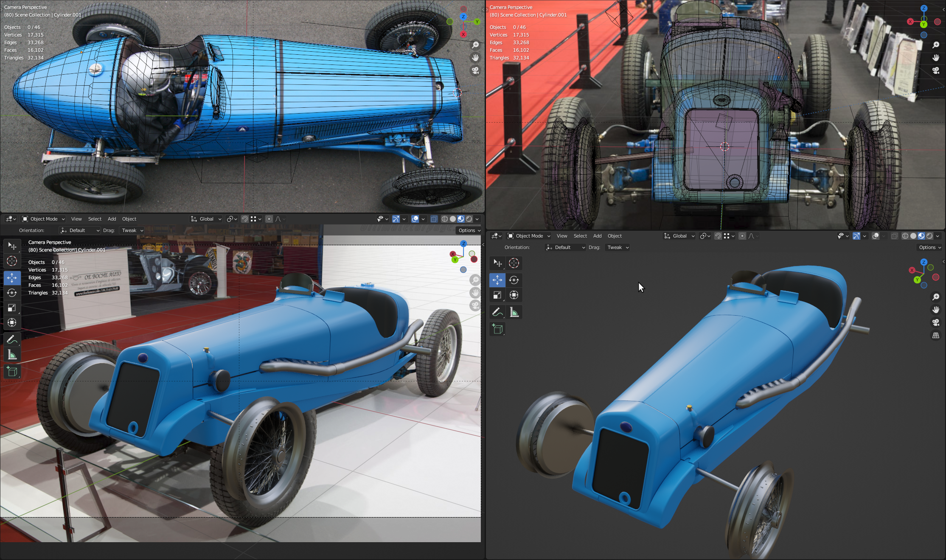Image resolution: width=946 pixels, height=560 pixels.
Task: Click camera view icon in top-right viewport
Action: coord(935,70)
